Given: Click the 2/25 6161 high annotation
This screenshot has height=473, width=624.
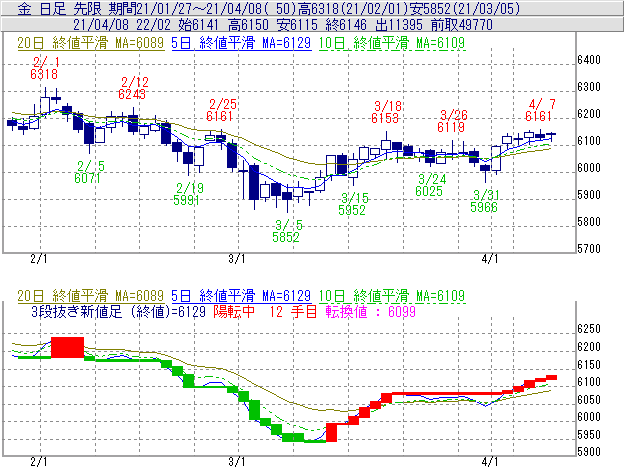Looking at the screenshot, I should click(221, 110).
